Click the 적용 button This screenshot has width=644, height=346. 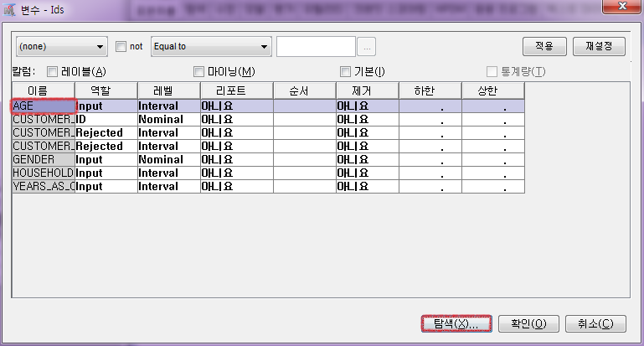click(x=544, y=46)
